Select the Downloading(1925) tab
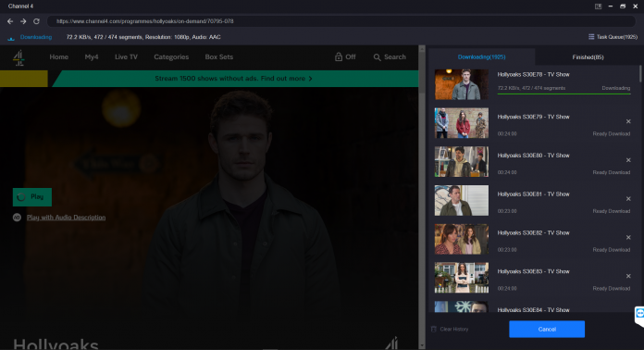Screen dimensions: 644x350 point(481,57)
